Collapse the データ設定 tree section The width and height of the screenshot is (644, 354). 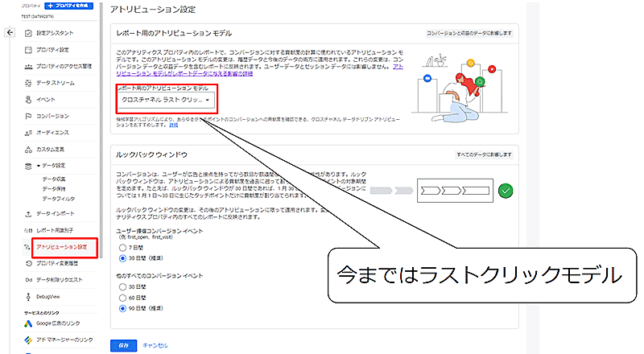coord(38,166)
